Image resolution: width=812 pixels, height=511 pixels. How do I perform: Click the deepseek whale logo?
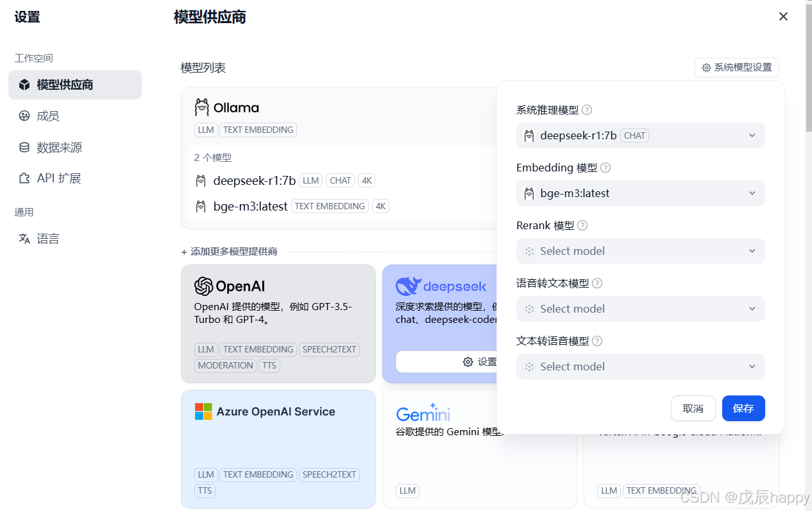409,286
